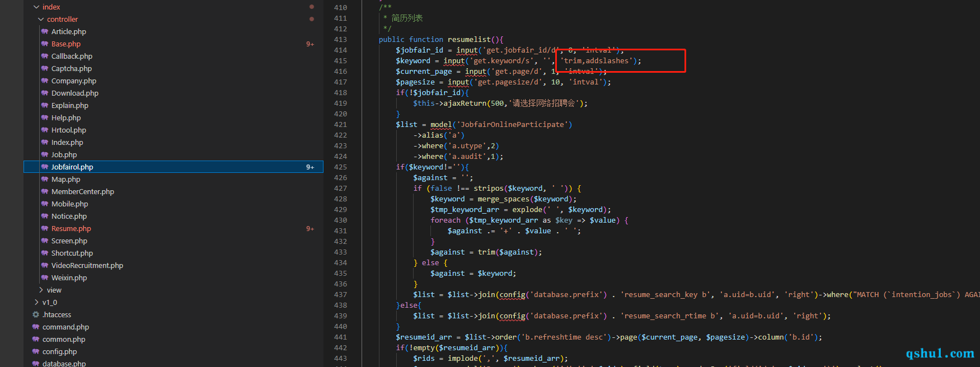The height and width of the screenshot is (367, 980).
Task: Open Resume.php file
Action: coord(71,228)
